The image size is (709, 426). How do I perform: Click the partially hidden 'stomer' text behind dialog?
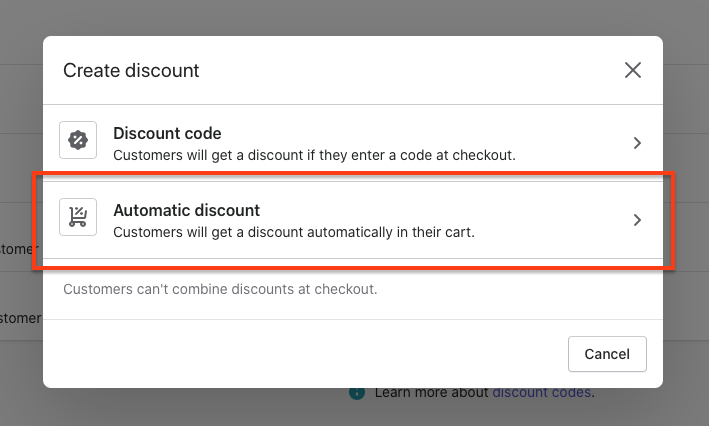[x=21, y=318]
